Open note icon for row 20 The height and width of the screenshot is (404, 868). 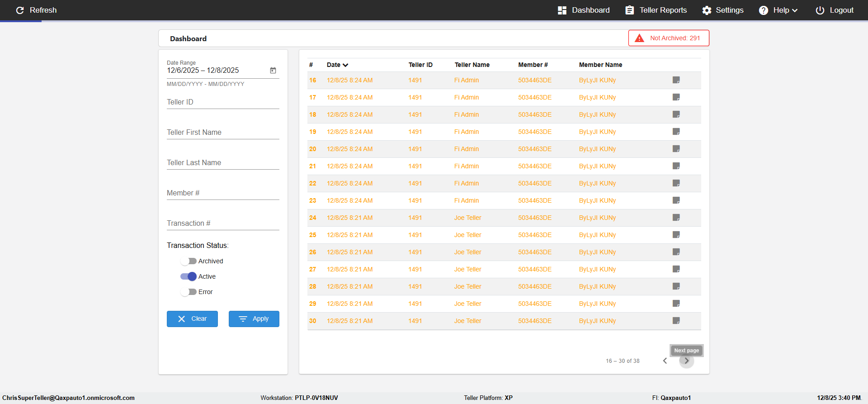click(x=676, y=149)
